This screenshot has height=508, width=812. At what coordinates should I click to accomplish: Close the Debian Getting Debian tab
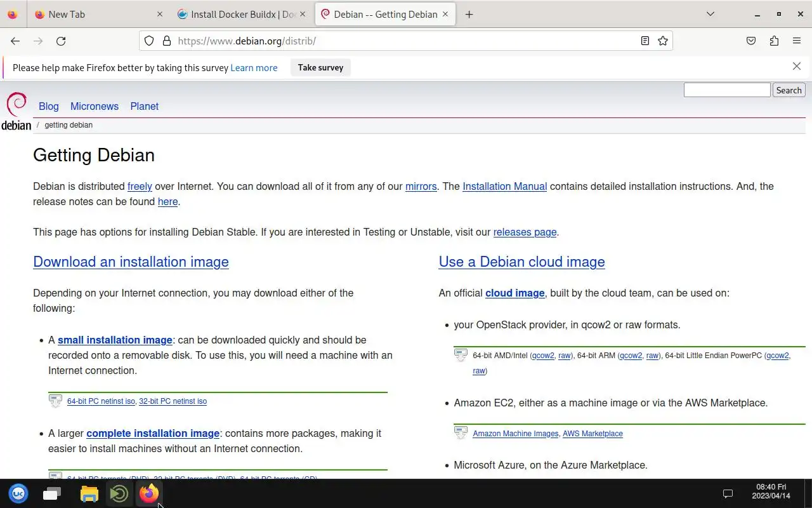(445, 14)
